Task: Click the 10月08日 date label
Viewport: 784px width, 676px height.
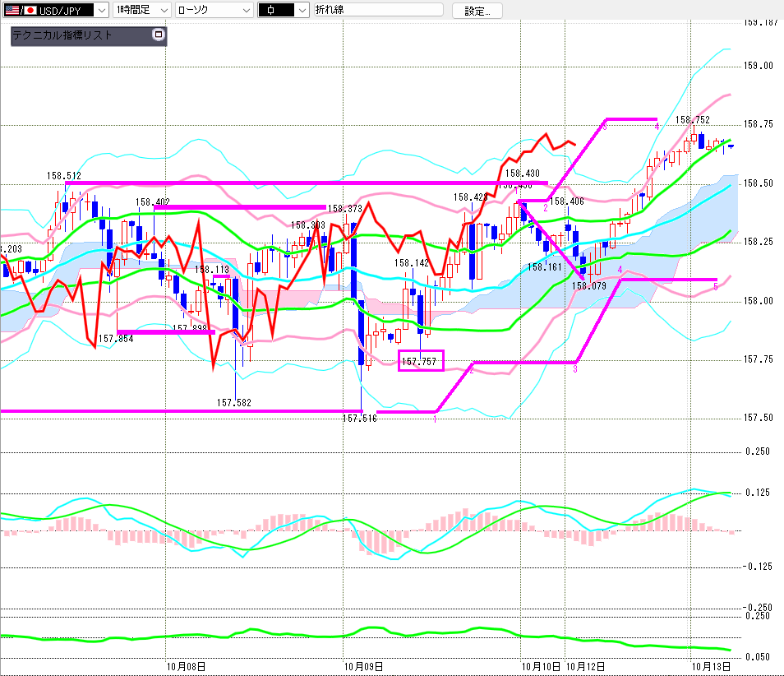Action: (x=186, y=666)
